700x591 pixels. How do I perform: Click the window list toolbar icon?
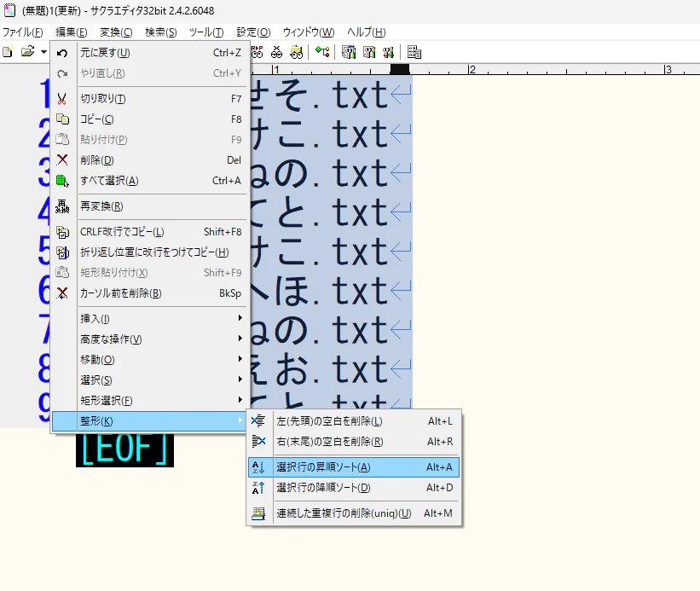pyautogui.click(x=414, y=52)
